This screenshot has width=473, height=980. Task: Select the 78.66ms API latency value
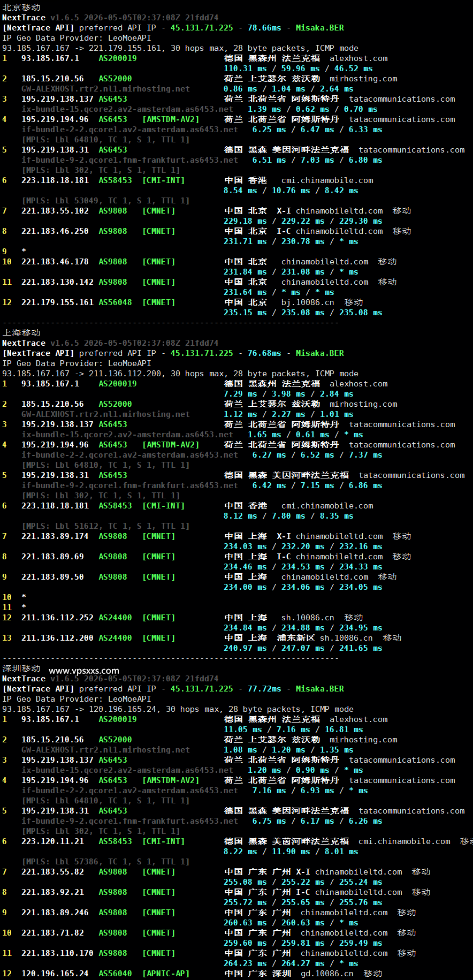pyautogui.click(x=264, y=28)
